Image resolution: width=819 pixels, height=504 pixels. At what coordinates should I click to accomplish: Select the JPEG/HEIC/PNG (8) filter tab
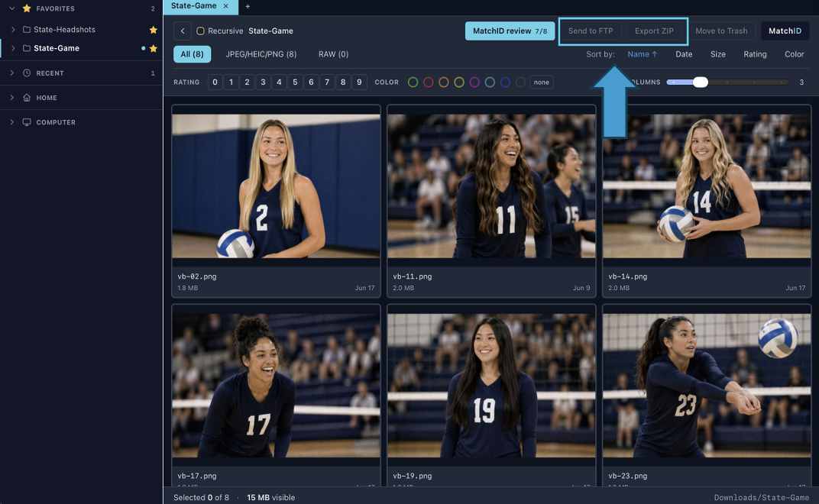coord(261,54)
